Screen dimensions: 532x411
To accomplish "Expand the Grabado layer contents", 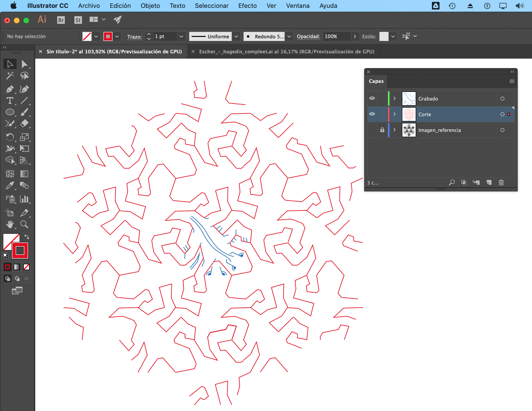I will [395, 98].
